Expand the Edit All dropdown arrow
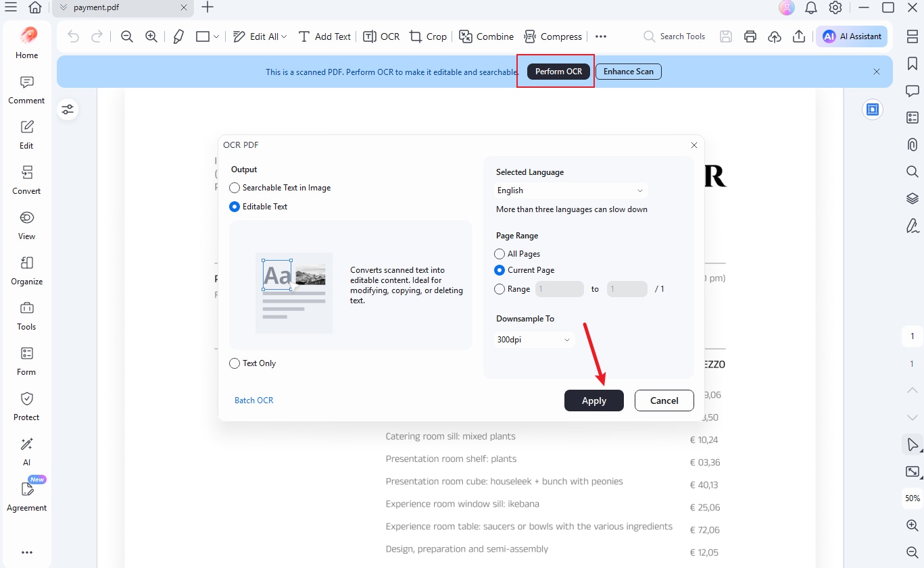Image resolution: width=924 pixels, height=568 pixels. [284, 36]
